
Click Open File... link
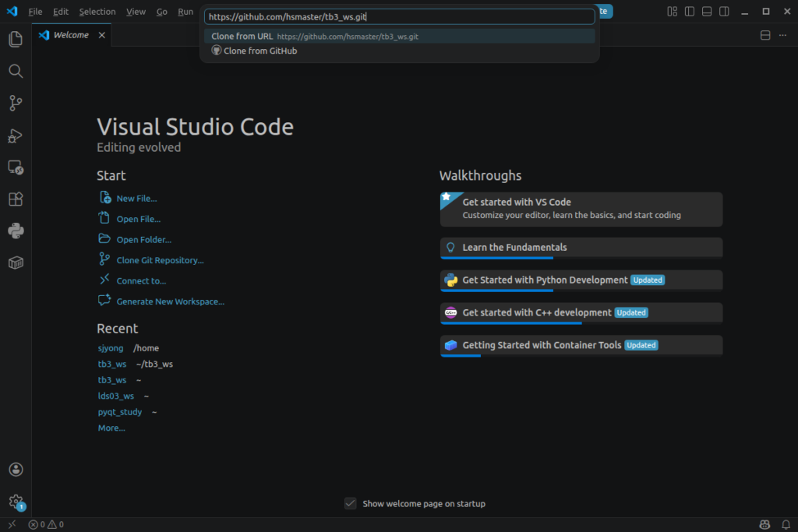[139, 219]
